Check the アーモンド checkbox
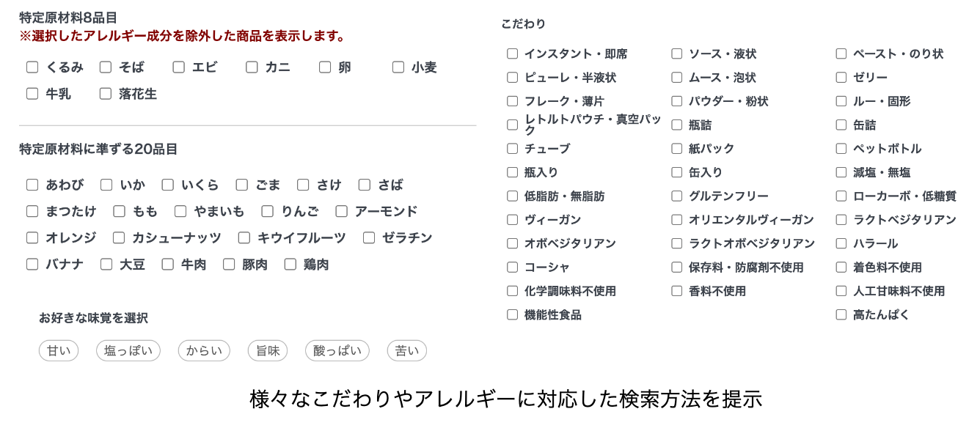The width and height of the screenshot is (980, 428). [342, 212]
